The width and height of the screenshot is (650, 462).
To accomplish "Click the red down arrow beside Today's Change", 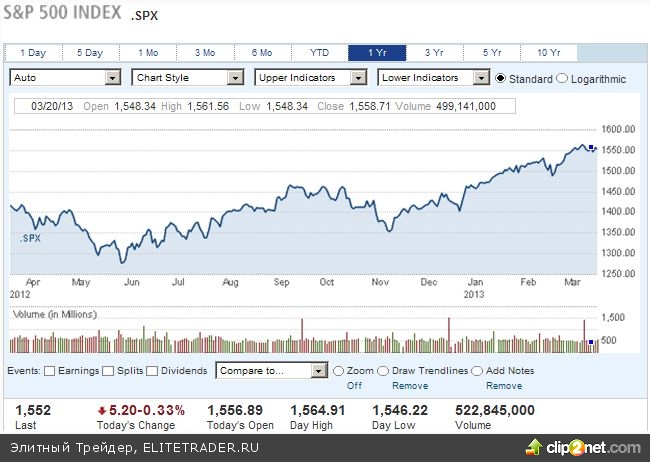I will point(102,410).
